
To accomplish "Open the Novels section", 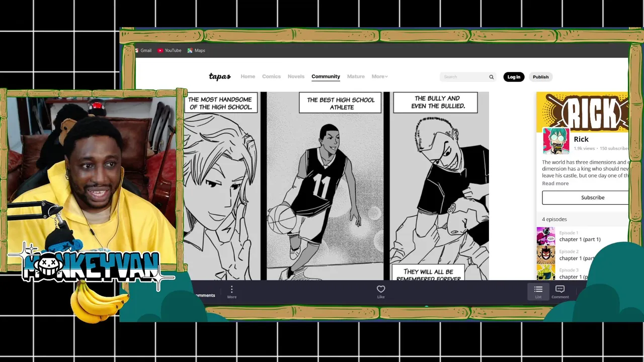I will (x=296, y=76).
